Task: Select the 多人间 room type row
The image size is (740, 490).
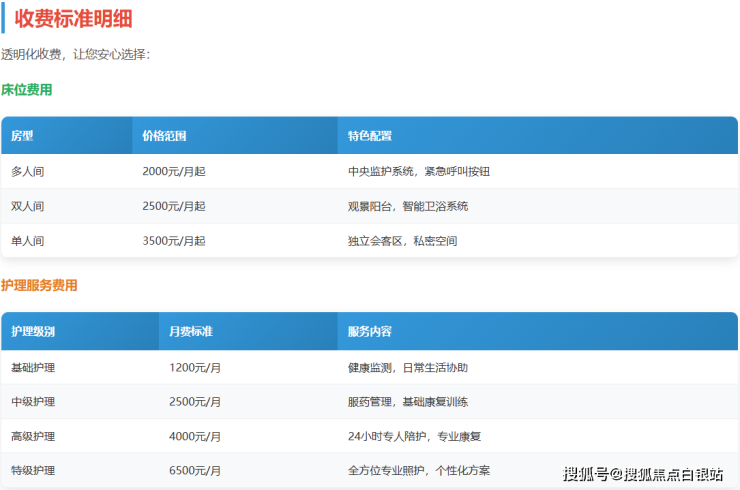Action: coord(28,171)
